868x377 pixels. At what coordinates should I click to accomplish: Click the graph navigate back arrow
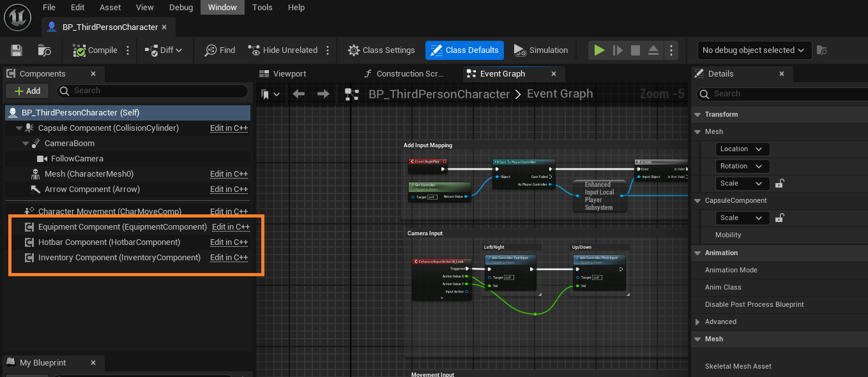tap(298, 94)
